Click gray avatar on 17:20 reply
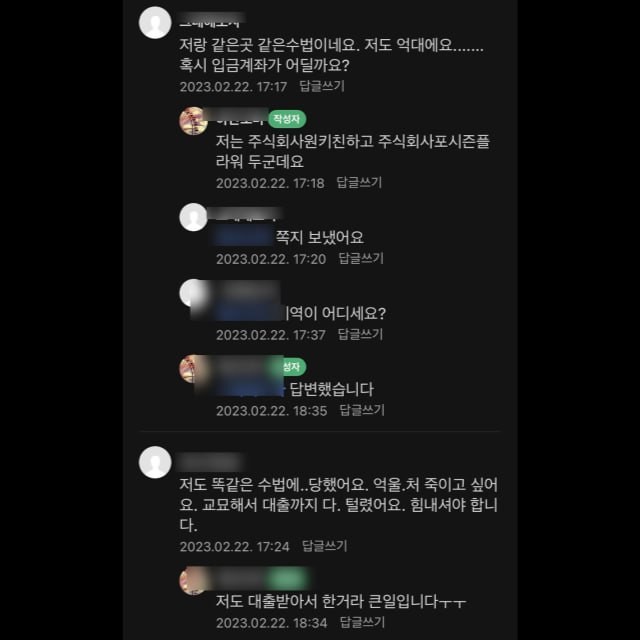 coord(193,217)
